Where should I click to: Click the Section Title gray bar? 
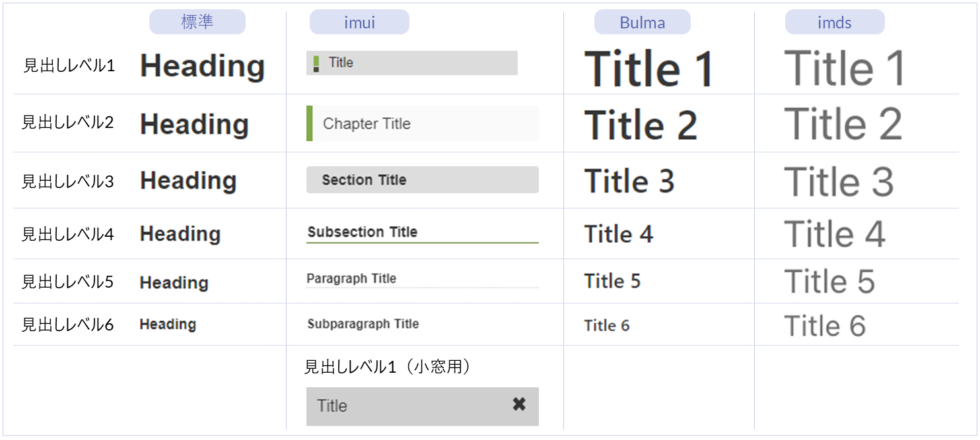422,180
